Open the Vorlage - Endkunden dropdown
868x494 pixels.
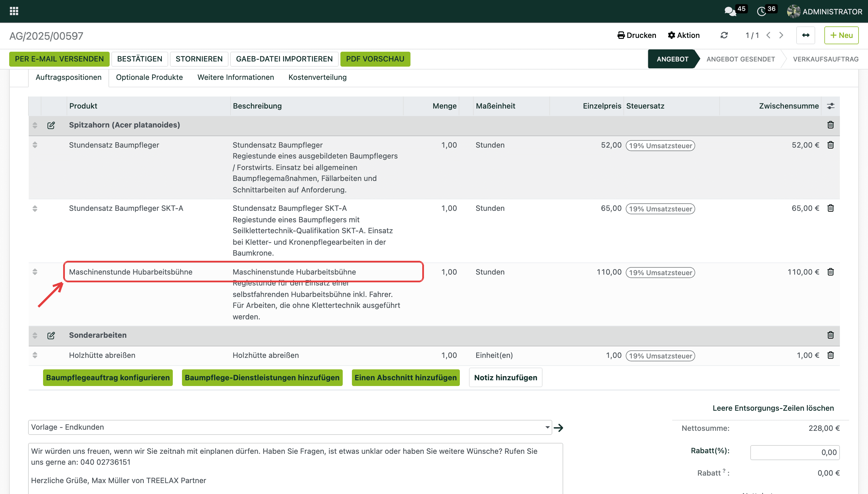coord(290,427)
